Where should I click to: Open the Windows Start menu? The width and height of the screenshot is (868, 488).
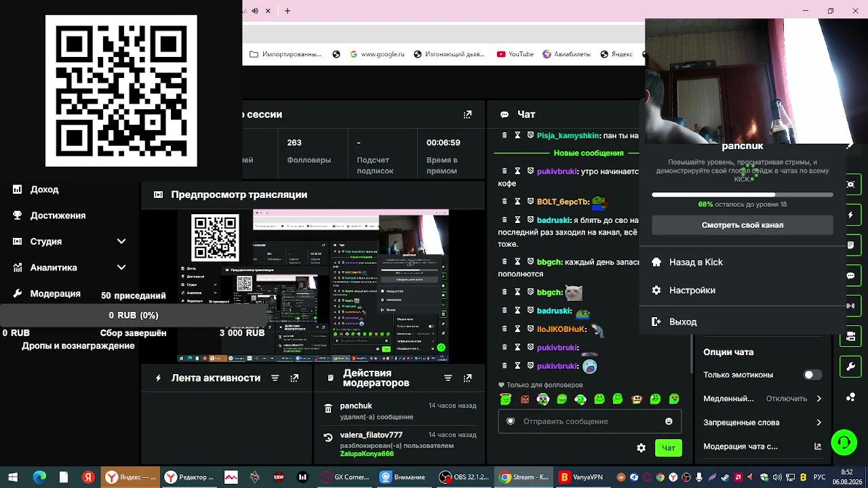pyautogui.click(x=13, y=477)
